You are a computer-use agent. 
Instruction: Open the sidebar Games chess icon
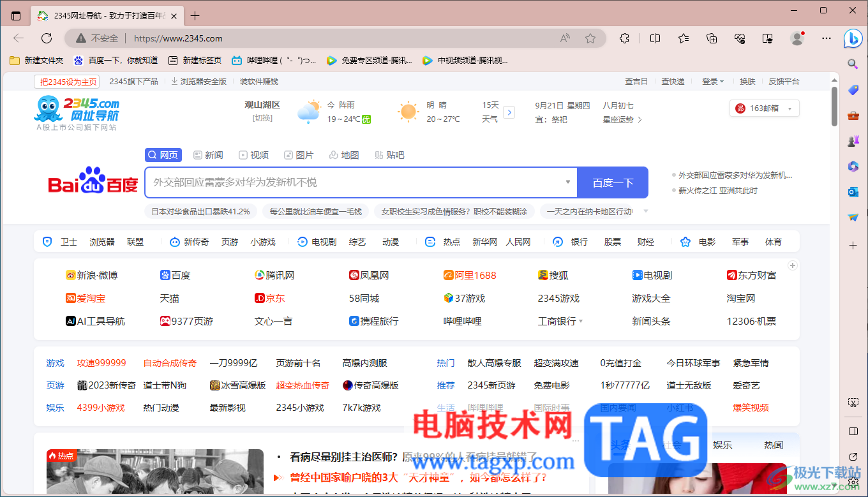[x=853, y=141]
